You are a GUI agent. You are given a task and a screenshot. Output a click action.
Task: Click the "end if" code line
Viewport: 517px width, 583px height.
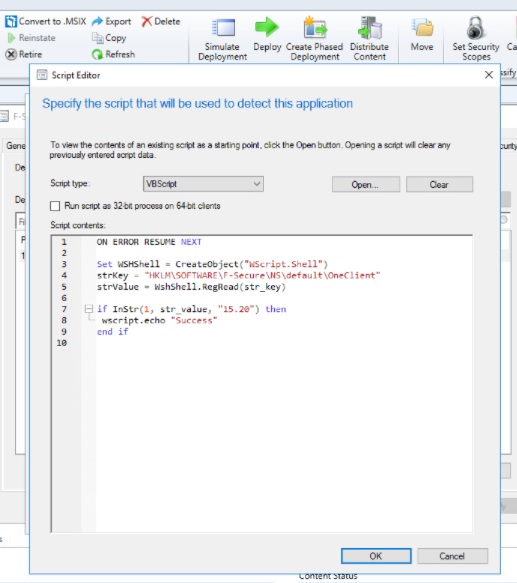[x=112, y=332]
